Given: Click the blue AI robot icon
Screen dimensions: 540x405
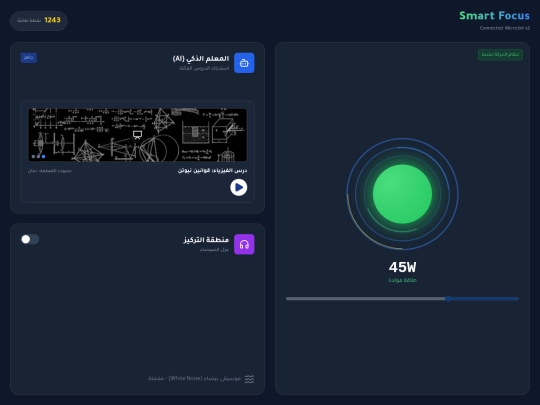Looking at the screenshot, I should [244, 63].
